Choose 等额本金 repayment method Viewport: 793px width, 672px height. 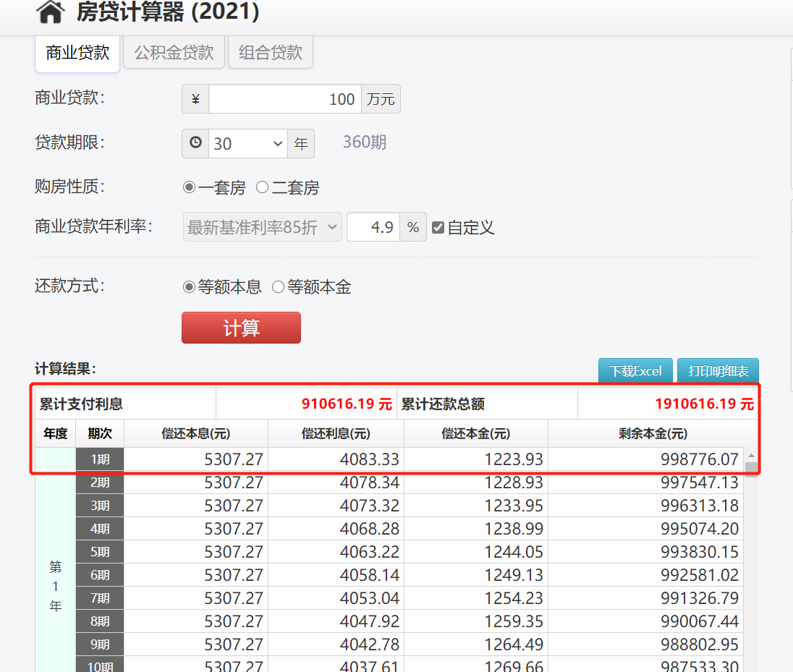coord(278,286)
